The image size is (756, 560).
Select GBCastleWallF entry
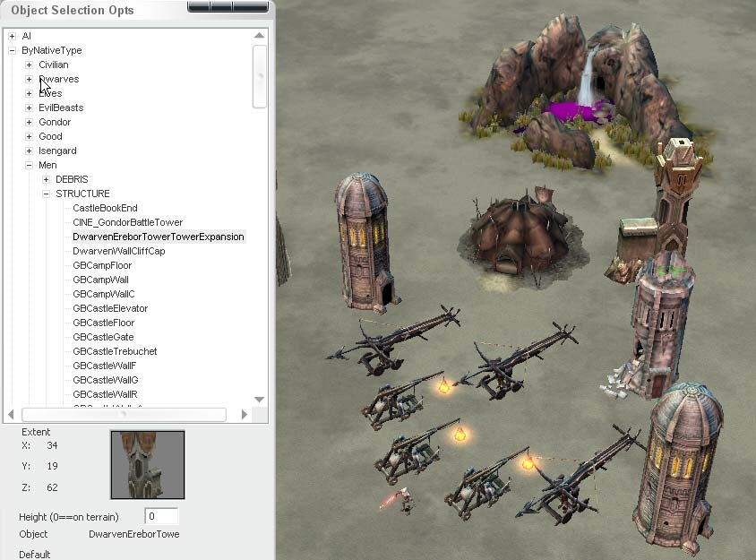[x=105, y=366]
